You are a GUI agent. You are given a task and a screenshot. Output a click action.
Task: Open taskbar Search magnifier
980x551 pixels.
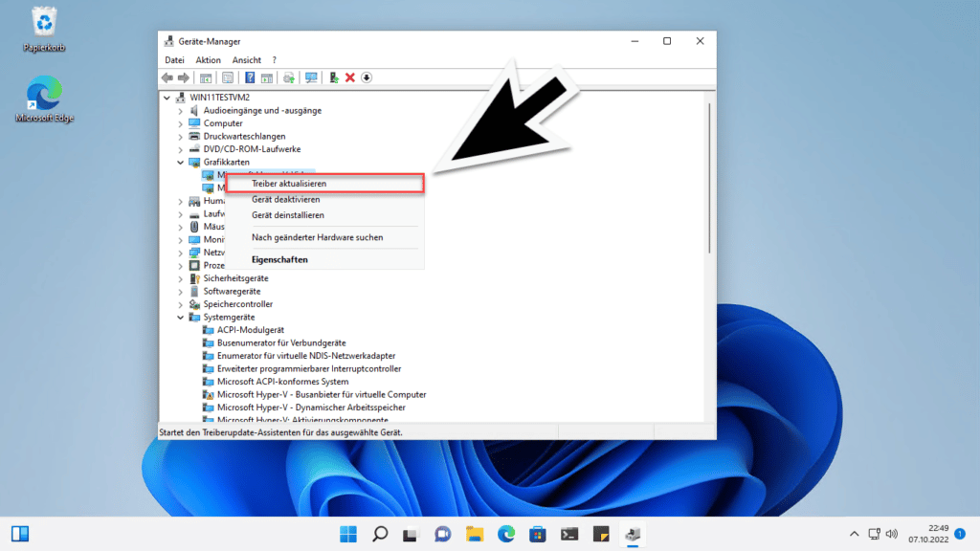(x=380, y=534)
